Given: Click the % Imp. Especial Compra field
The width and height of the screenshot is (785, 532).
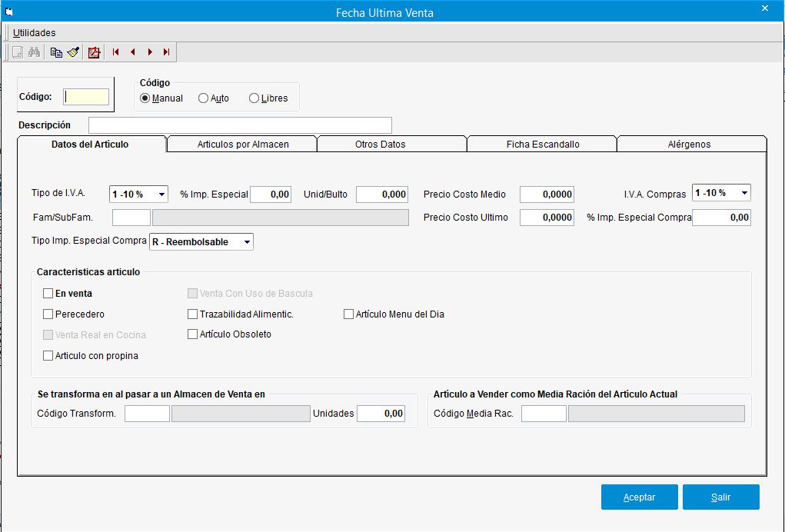Looking at the screenshot, I should [x=721, y=218].
